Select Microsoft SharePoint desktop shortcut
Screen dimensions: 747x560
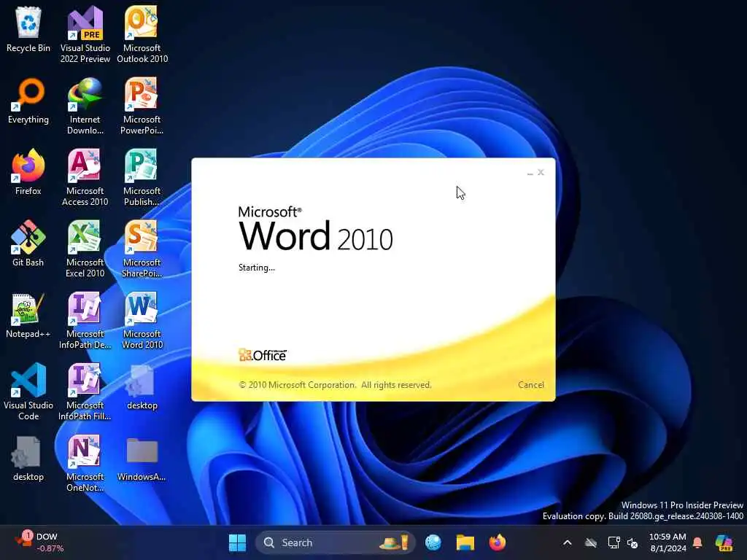[x=142, y=249]
